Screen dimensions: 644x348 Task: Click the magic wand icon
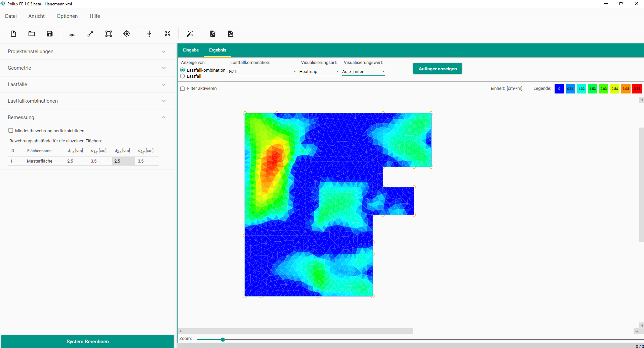pos(190,34)
